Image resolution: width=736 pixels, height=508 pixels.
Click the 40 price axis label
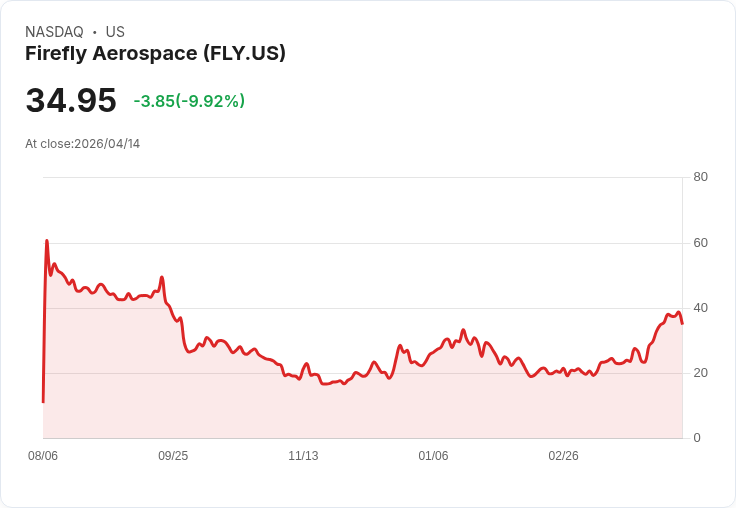coord(700,308)
